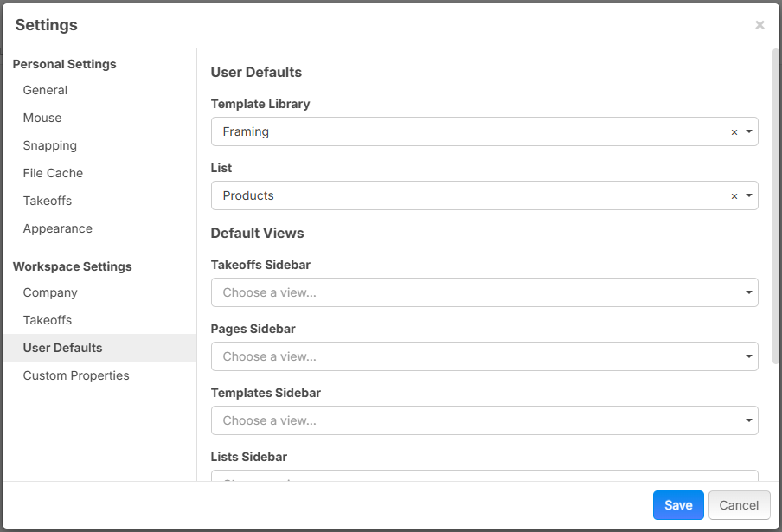
Task: Go to General personal settings
Action: point(45,90)
